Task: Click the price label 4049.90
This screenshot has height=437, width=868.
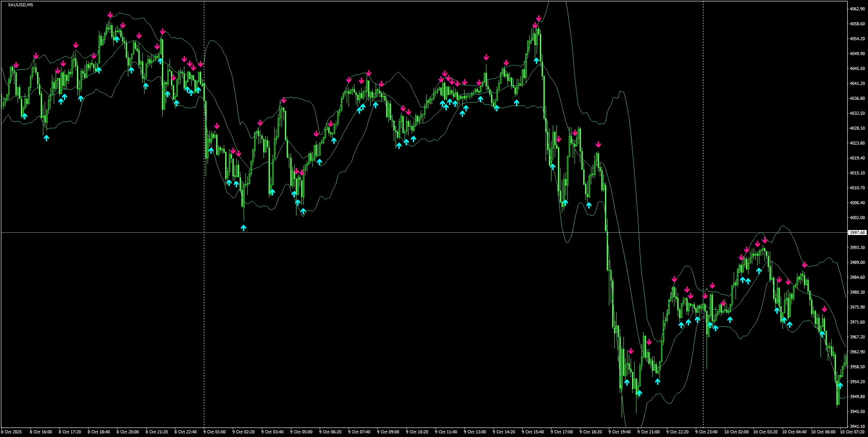Action: pyautogui.click(x=857, y=54)
